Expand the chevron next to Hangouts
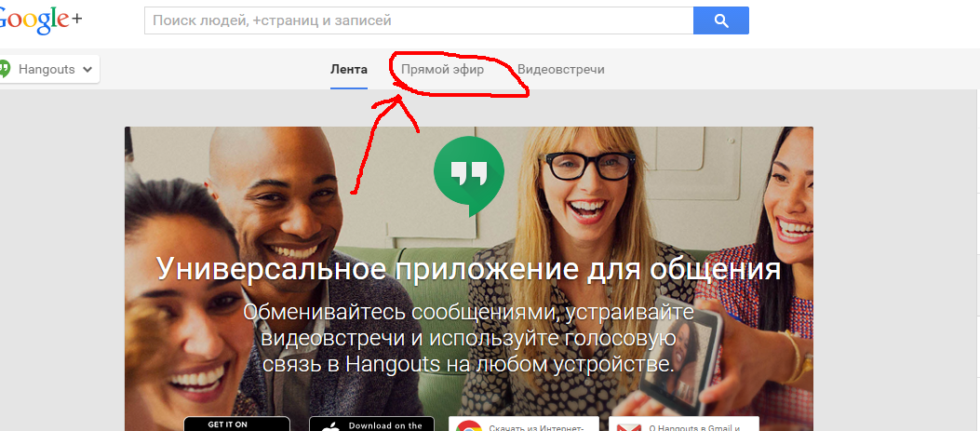 (x=87, y=70)
